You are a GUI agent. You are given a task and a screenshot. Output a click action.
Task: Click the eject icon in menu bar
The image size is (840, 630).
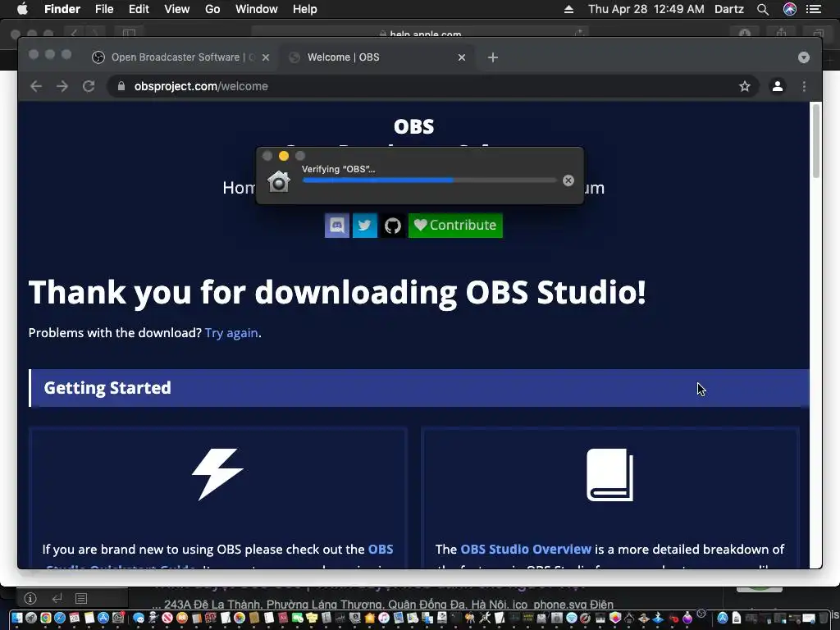coord(569,9)
